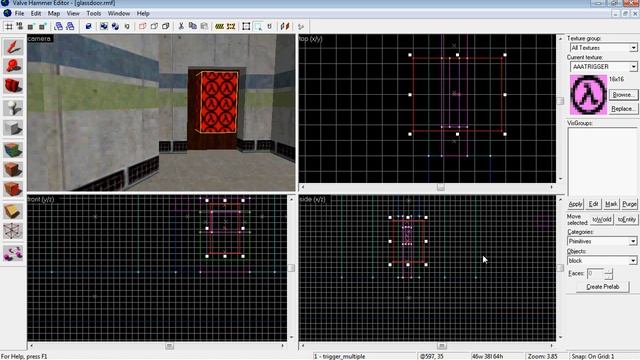Click the Paste toolbar icon
The height and width of the screenshot is (360, 640).
click(x=204, y=26)
